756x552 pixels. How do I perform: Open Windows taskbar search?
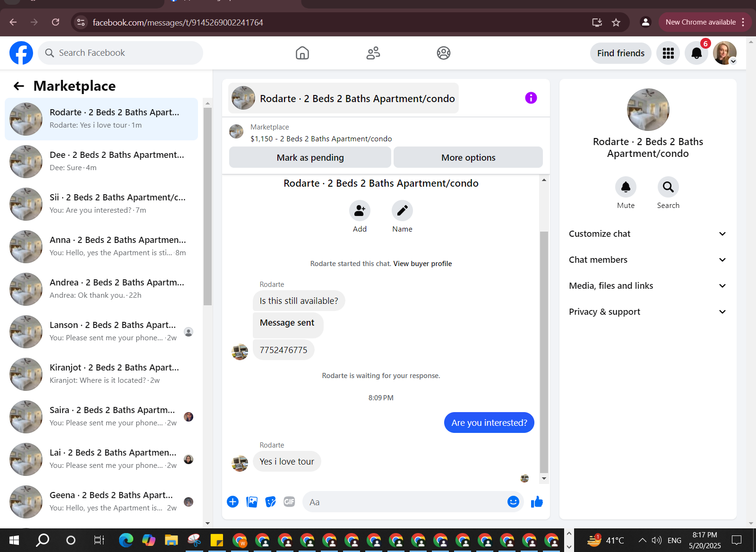tap(43, 540)
